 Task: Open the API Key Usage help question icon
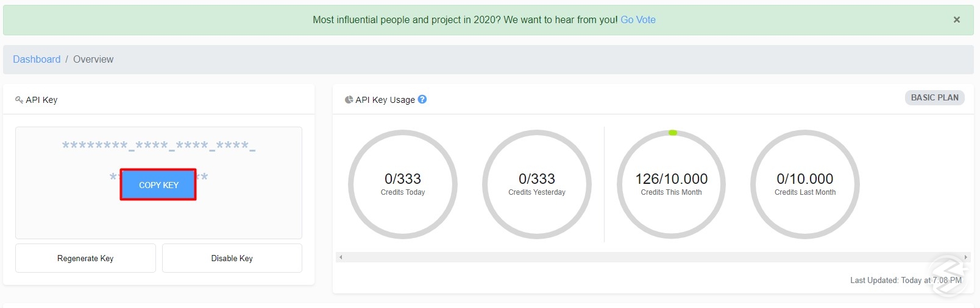422,99
